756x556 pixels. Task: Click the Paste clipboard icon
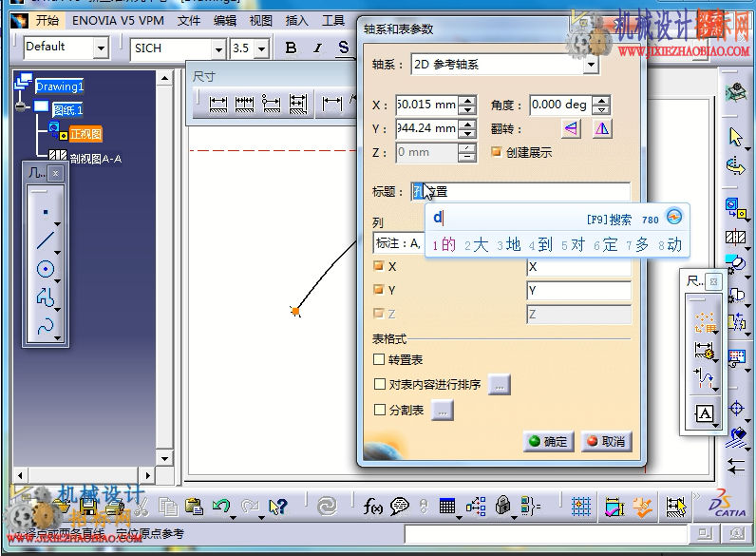[195, 507]
